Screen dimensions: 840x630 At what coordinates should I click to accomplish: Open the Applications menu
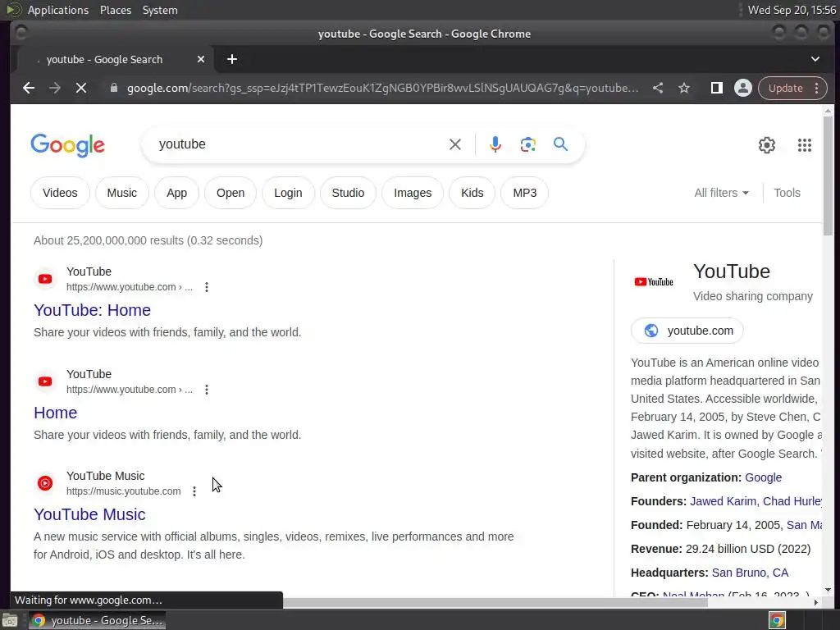(x=58, y=10)
